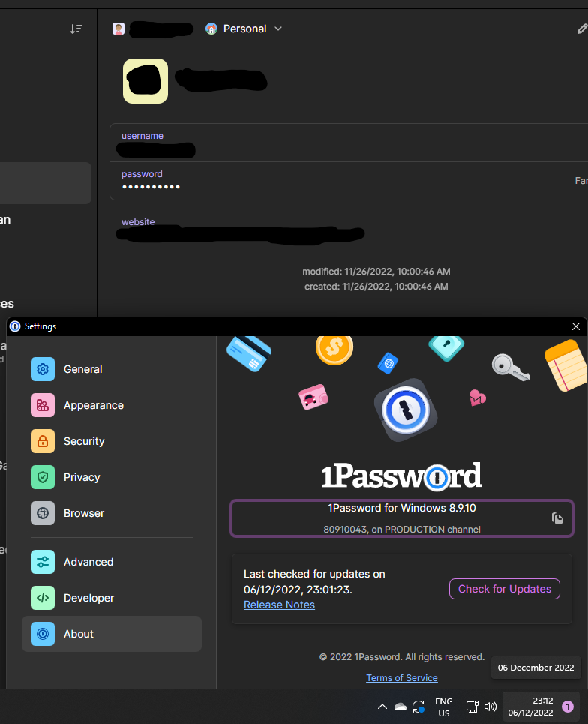Open the Security settings section
588x724 pixels.
click(x=112, y=441)
